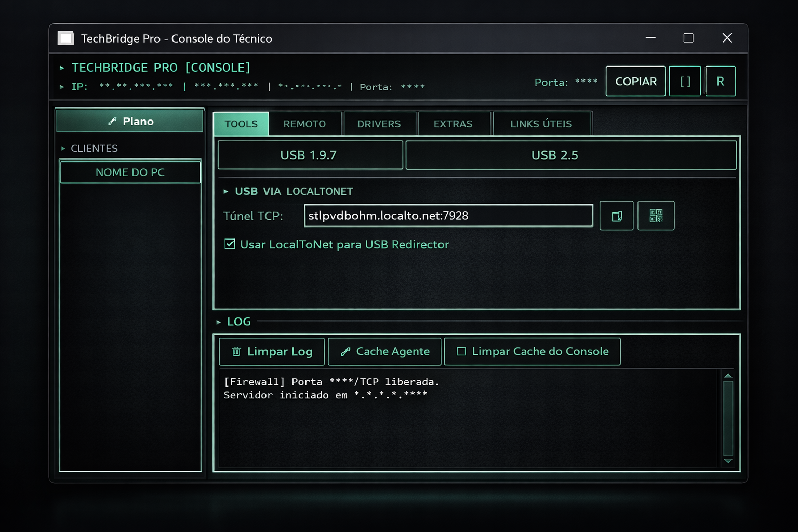Click the trash icon on Limpar Log

click(236, 352)
